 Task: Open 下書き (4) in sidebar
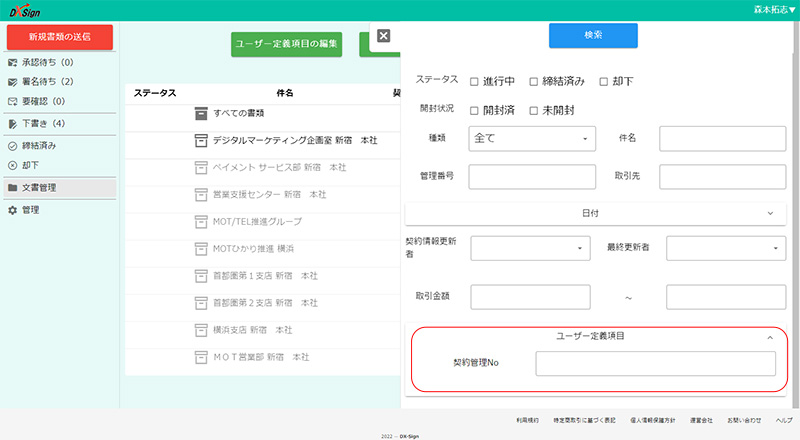[x=60, y=124]
